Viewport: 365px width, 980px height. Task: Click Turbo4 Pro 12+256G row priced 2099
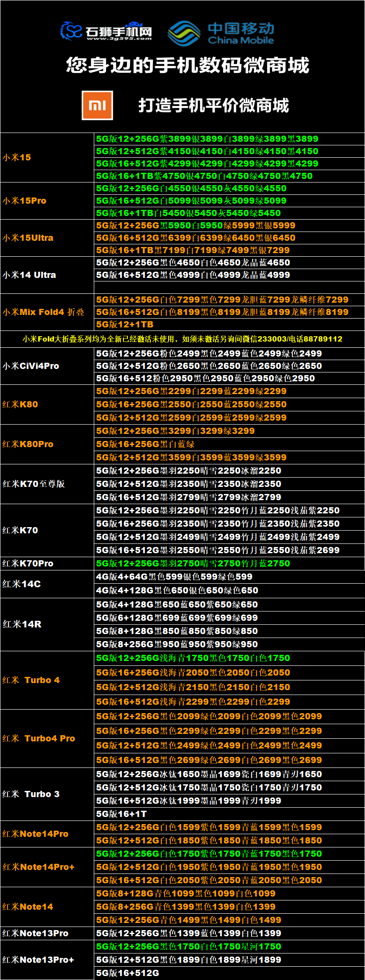point(229,716)
